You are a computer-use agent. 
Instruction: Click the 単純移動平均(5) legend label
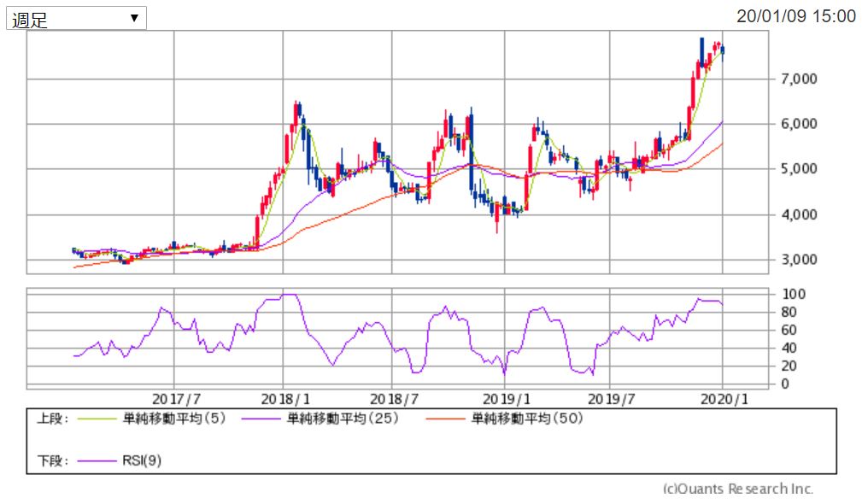[x=173, y=419]
